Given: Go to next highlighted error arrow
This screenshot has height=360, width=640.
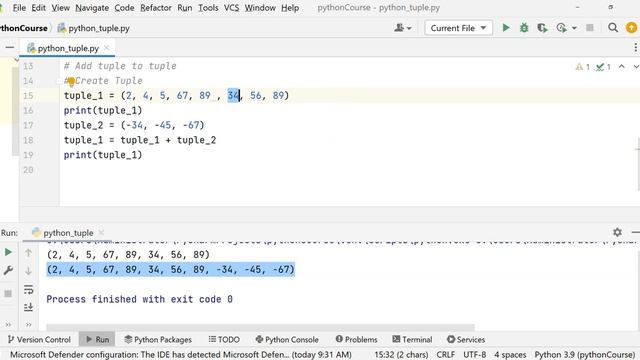Looking at the screenshot, I should point(636,67).
